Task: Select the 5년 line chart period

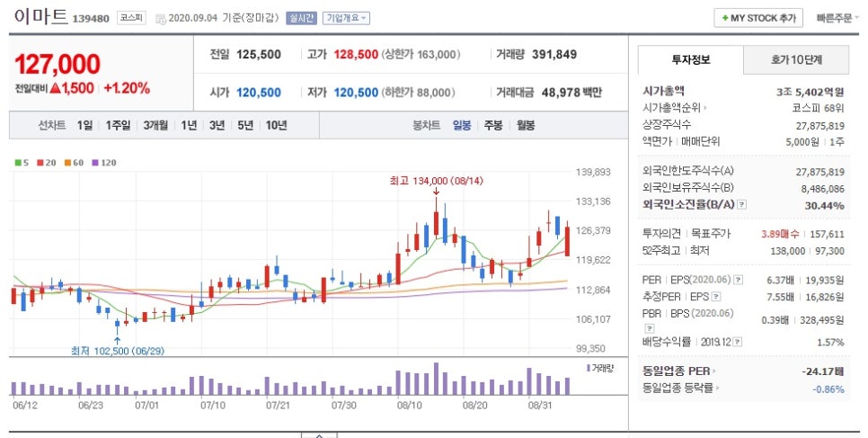Action: click(245, 125)
